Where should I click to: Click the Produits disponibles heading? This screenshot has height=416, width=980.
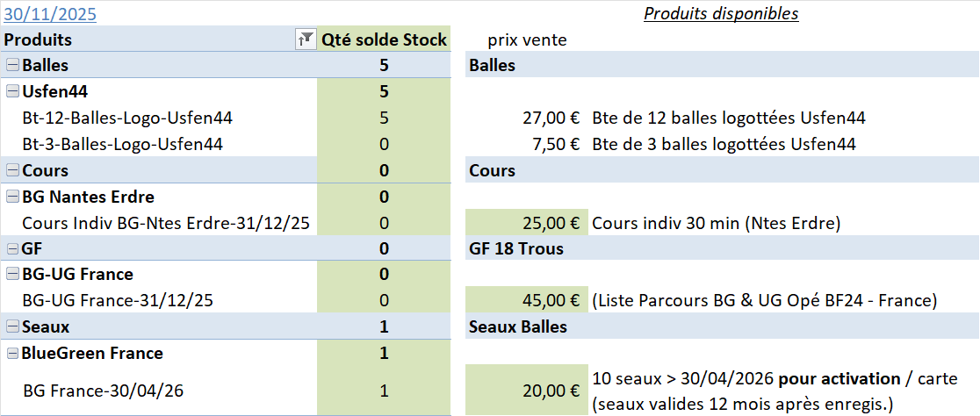pyautogui.click(x=721, y=13)
